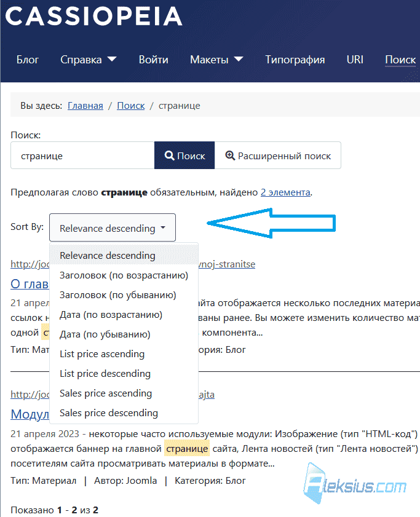Follow the Главная breadcrumb link
This screenshot has width=420, height=517.
(85, 106)
